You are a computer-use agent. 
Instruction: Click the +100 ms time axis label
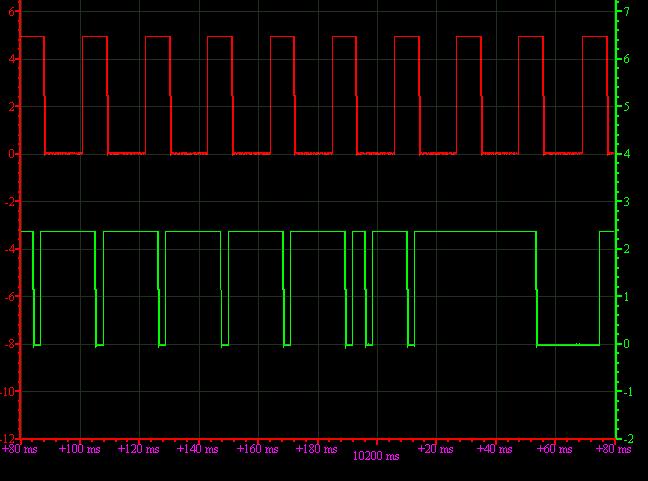tap(81, 450)
